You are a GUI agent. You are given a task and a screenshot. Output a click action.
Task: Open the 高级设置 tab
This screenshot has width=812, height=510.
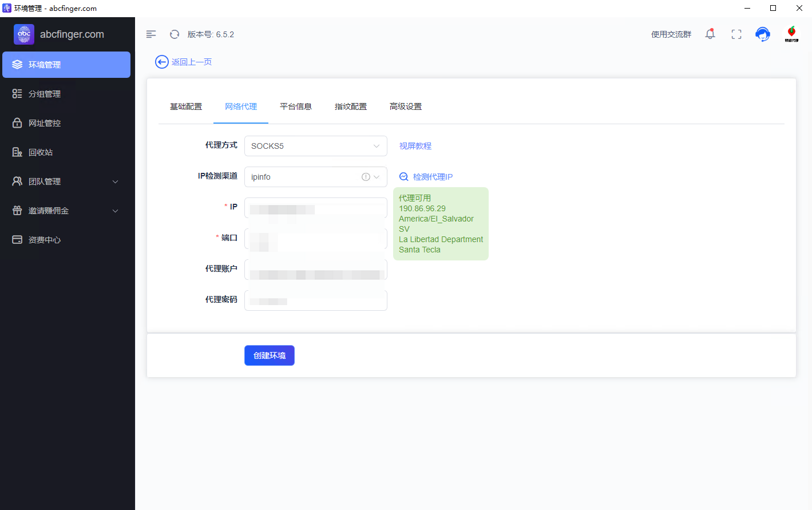tap(406, 106)
